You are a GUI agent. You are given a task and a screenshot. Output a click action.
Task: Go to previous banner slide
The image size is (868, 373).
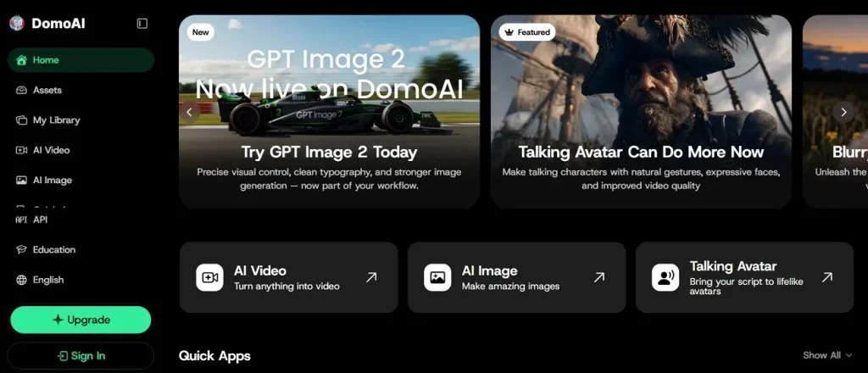click(189, 112)
